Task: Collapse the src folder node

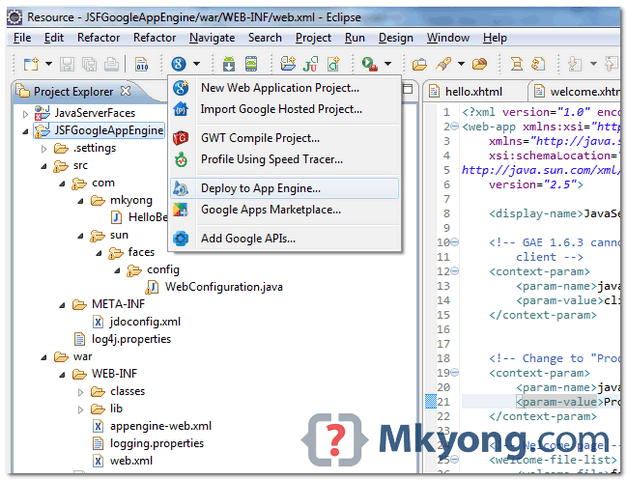Action: (x=44, y=166)
